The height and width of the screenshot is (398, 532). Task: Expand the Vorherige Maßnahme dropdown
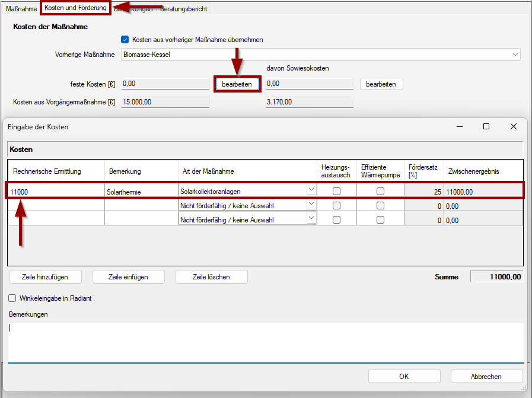click(514, 55)
